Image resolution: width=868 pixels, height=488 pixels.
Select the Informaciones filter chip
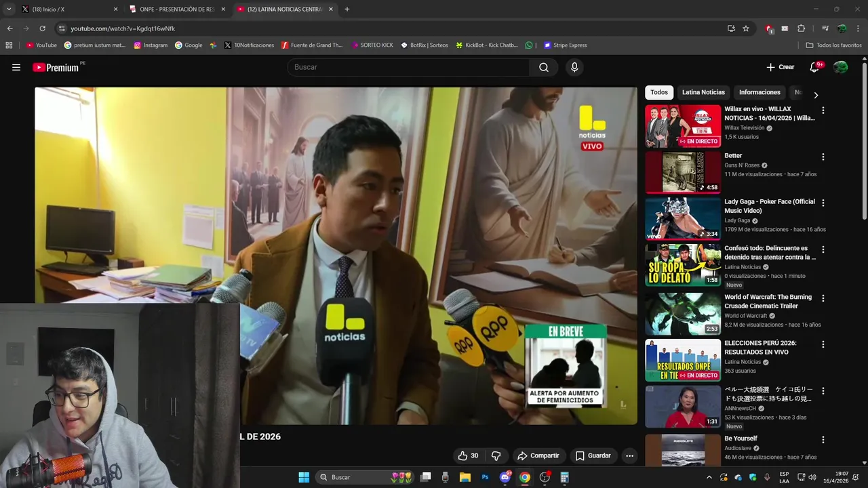(x=759, y=92)
